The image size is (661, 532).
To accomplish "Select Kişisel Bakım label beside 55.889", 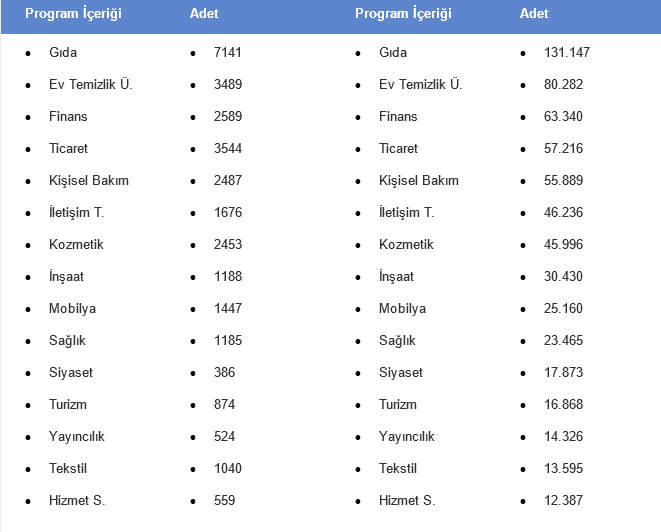I will (x=419, y=180).
